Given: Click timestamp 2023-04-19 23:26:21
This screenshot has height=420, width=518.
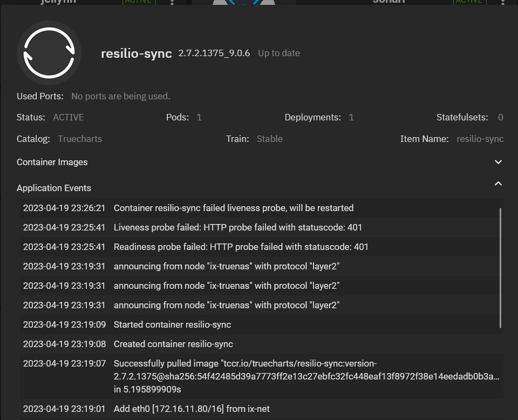Looking at the screenshot, I should pyautogui.click(x=64, y=208).
